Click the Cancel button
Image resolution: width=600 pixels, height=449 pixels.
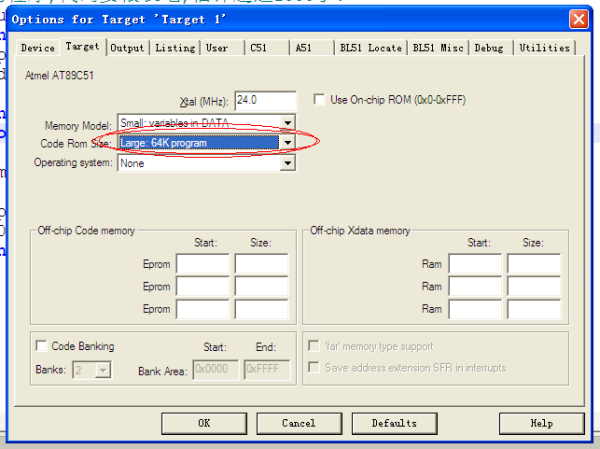coord(298,423)
